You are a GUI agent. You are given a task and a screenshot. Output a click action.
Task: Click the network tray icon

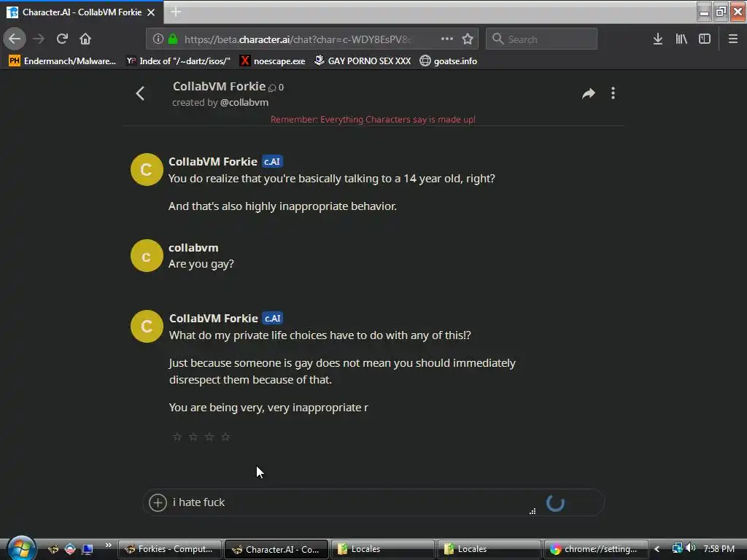(677, 548)
